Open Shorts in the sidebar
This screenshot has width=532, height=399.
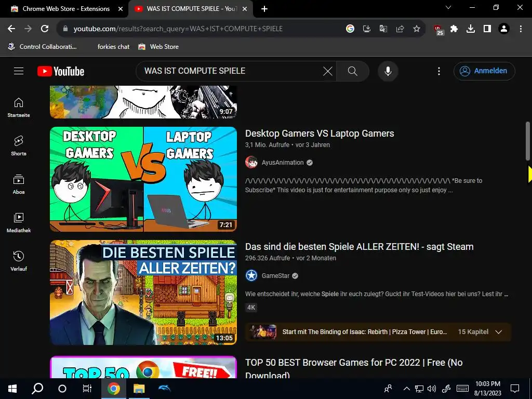19,146
